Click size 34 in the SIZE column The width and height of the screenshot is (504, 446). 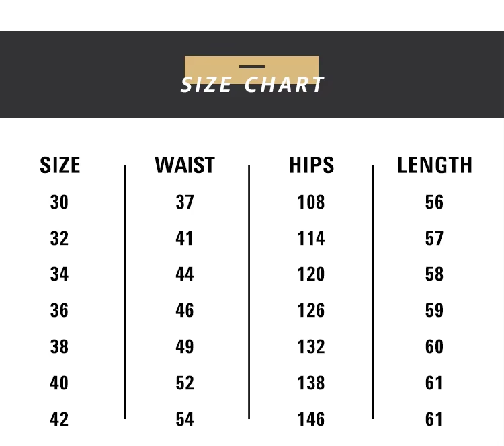point(59,274)
